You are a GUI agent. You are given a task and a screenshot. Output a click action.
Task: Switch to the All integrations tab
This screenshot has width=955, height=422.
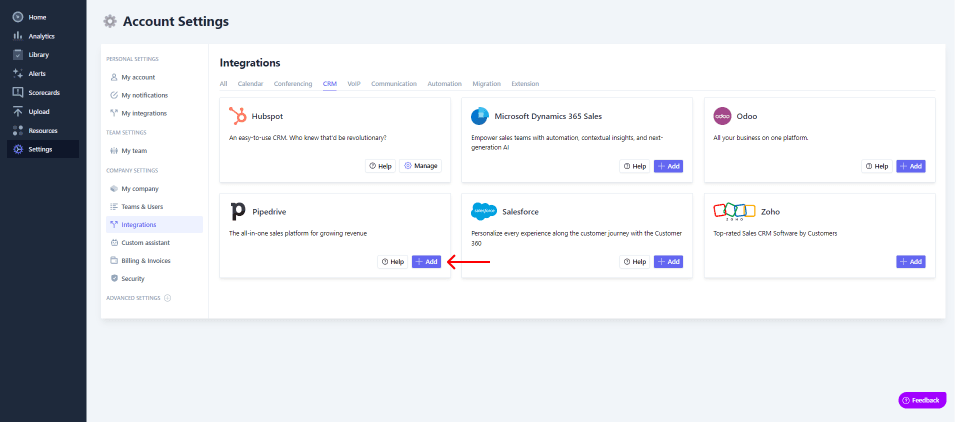point(224,84)
